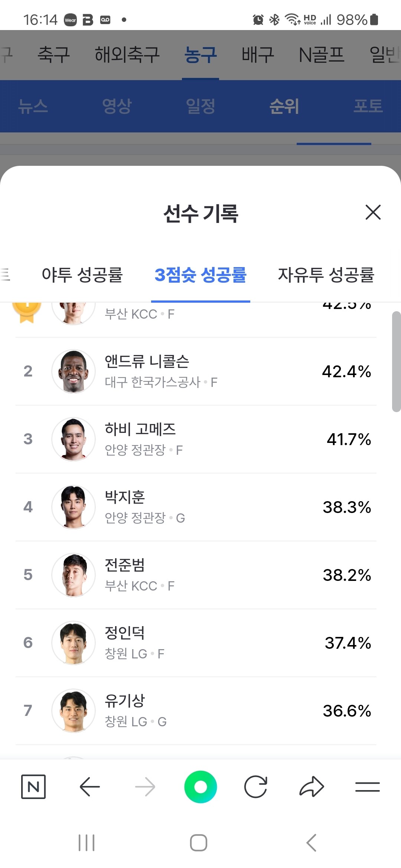Close the 선수 기록 panel

373,212
